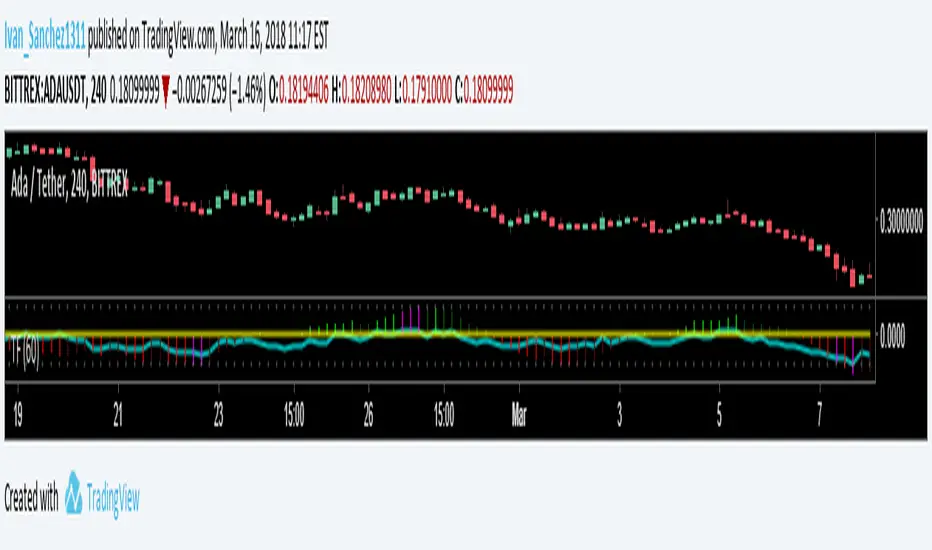Click the low value 0.17910000
This screenshot has height=550, width=932.
point(427,90)
